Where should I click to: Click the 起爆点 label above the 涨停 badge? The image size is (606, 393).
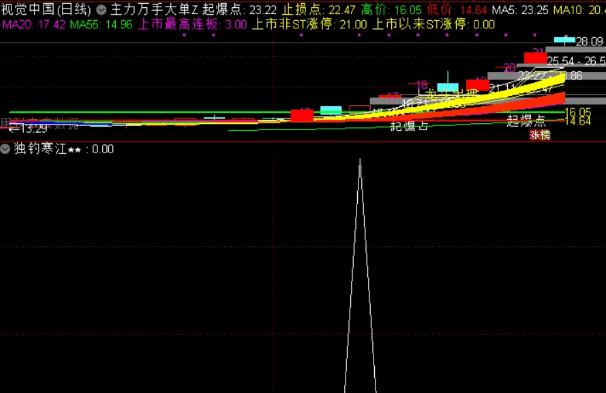click(526, 121)
